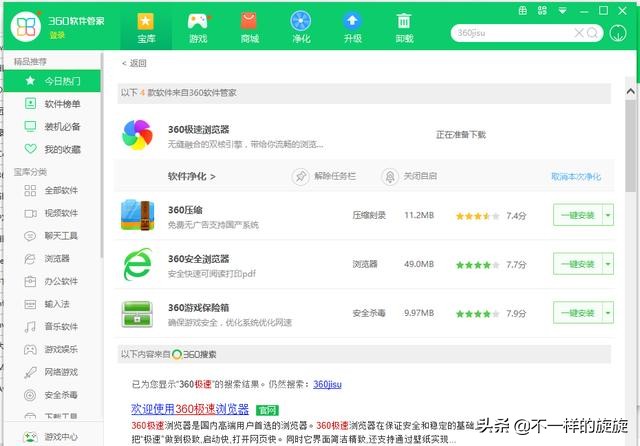Select the 视频软件 category

[x=52, y=213]
